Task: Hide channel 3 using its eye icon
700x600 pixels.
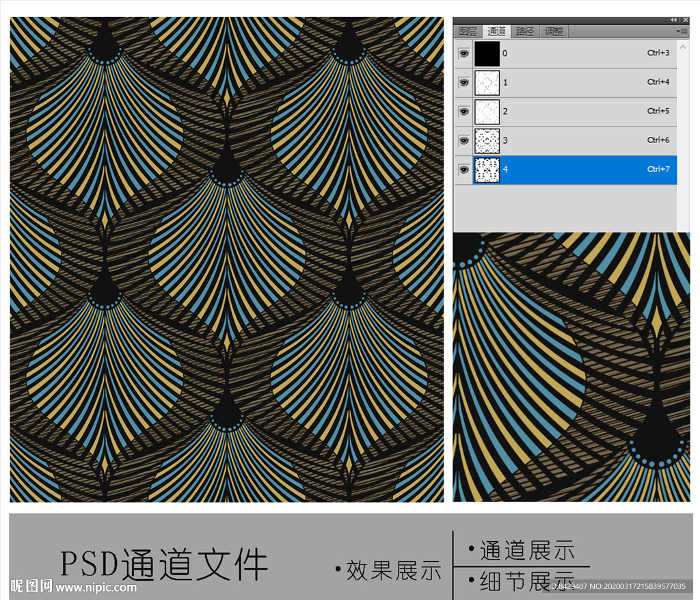Action: coord(464,141)
